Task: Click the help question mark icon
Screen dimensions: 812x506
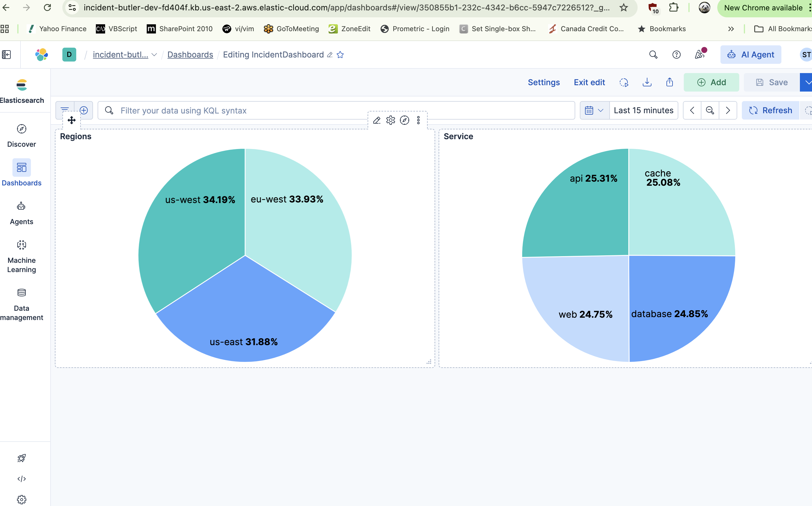Action: click(676, 55)
